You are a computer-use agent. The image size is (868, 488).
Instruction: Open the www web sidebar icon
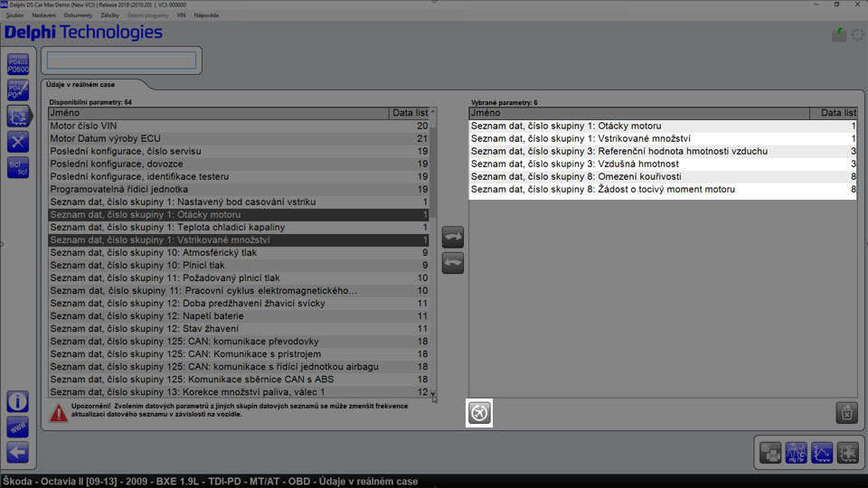point(18,427)
